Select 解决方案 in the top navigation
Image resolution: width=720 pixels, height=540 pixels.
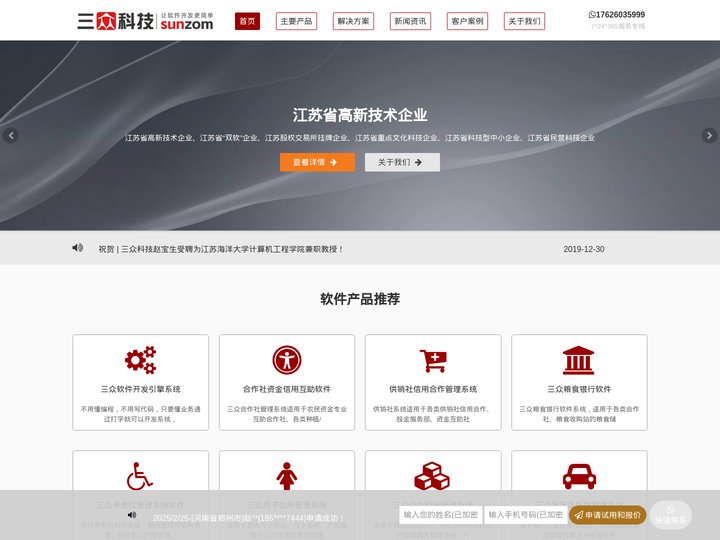coord(353,21)
